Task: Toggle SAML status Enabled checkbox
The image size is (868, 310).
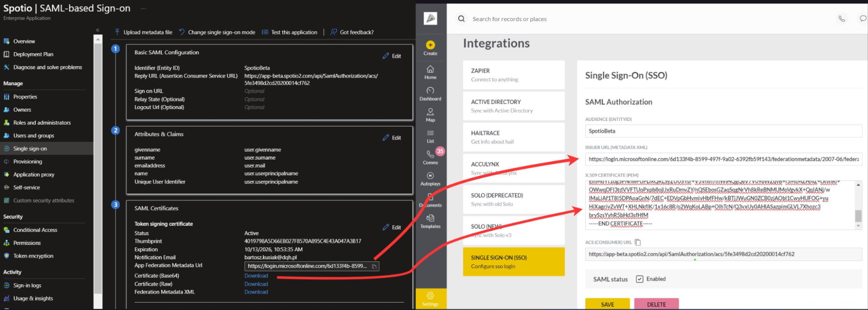Action: click(640, 279)
